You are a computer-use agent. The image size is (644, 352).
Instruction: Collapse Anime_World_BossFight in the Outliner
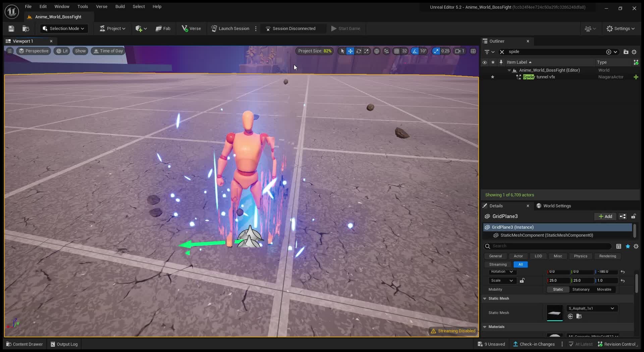pos(510,70)
